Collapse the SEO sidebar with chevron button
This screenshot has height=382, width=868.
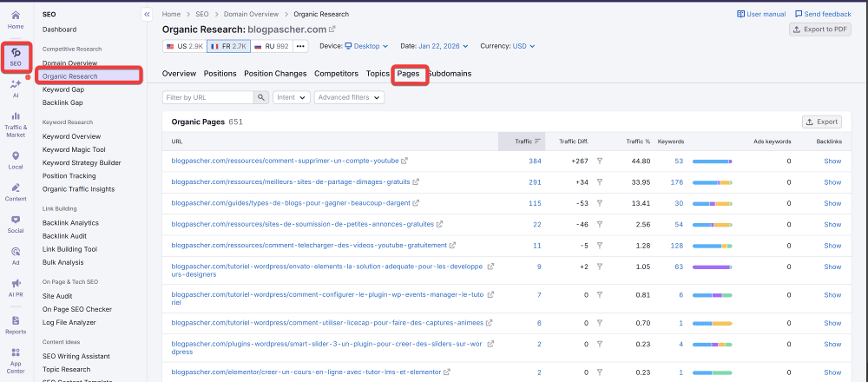[146, 14]
